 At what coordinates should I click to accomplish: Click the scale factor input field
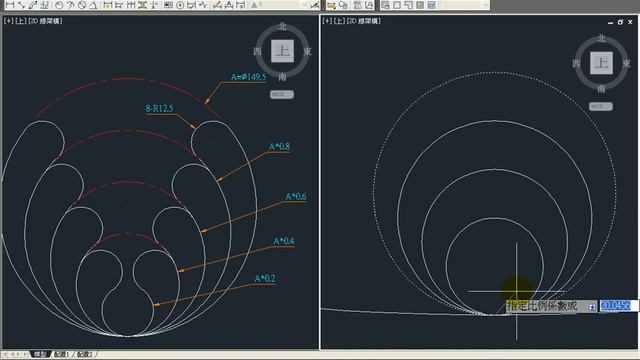pyautogui.click(x=618, y=306)
